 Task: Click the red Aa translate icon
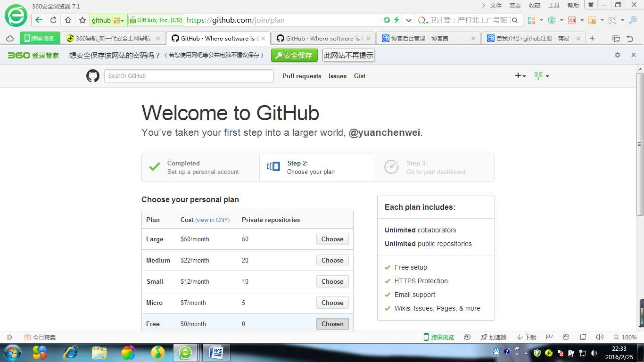(571, 20)
